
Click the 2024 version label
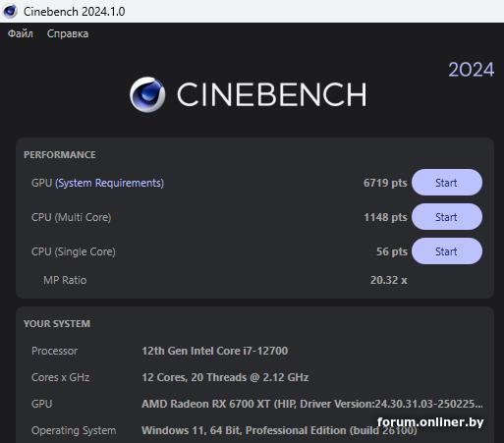click(x=472, y=70)
